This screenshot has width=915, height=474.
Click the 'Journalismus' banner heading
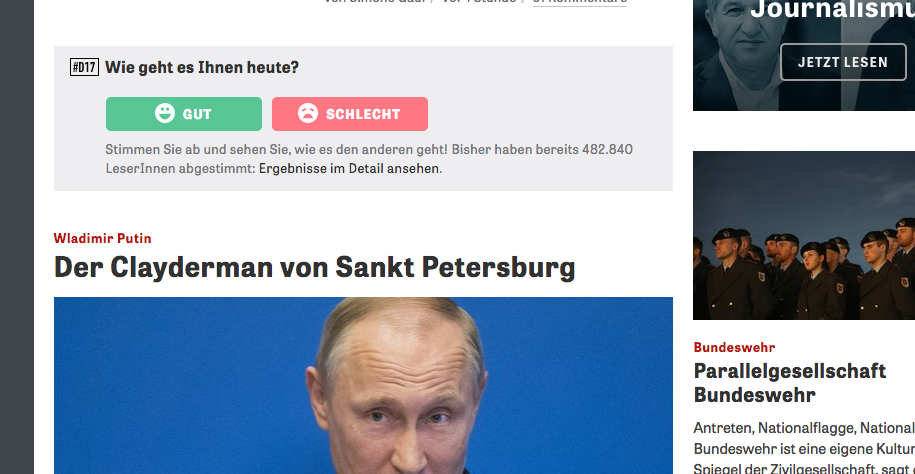pyautogui.click(x=832, y=9)
